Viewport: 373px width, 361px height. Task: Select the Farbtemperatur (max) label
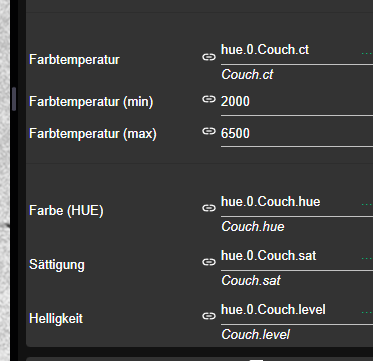tap(93, 134)
